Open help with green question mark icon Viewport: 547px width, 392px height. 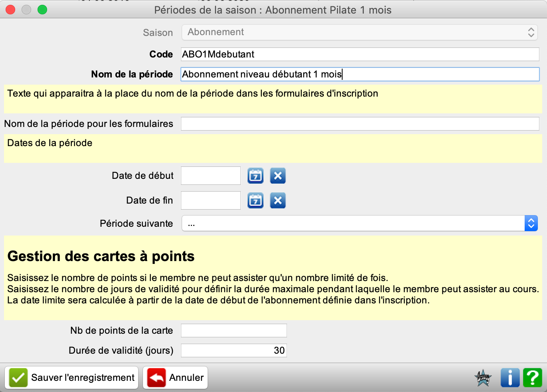532,378
